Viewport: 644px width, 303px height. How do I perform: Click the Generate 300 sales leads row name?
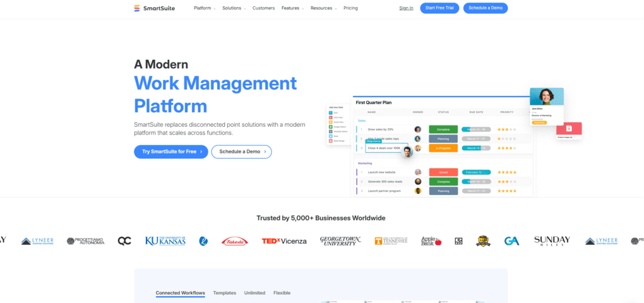click(x=385, y=181)
